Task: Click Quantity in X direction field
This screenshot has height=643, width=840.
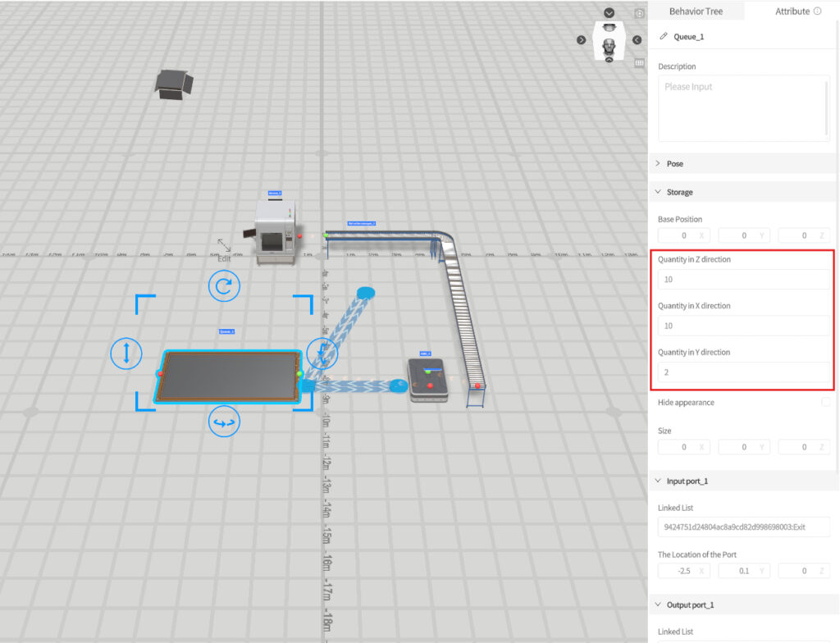Action: [x=743, y=326]
